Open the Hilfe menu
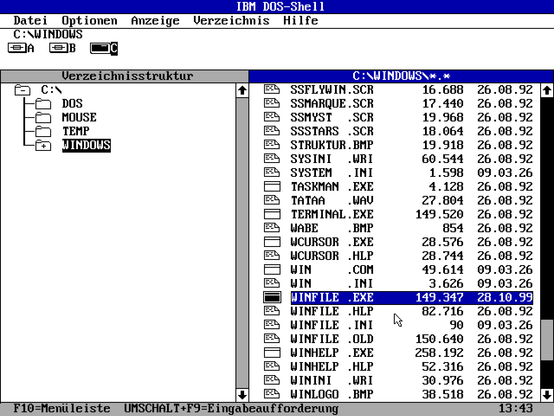Image resolution: width=554 pixels, height=416 pixels. point(300,21)
